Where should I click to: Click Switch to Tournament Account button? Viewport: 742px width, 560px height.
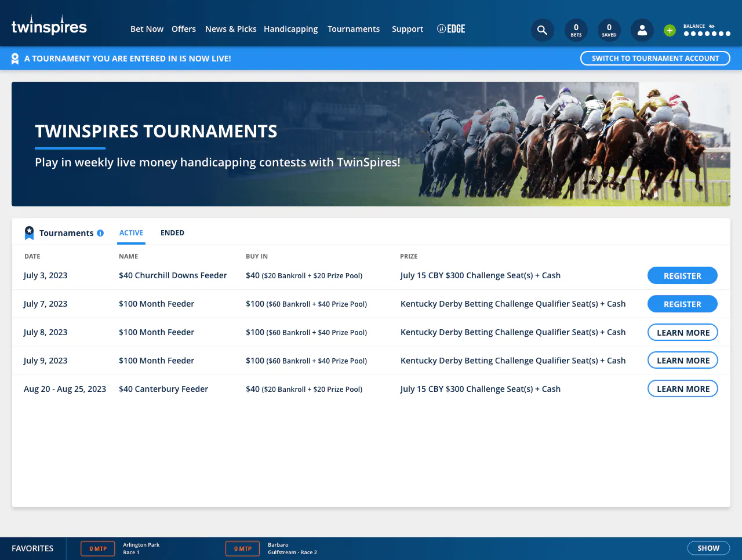[655, 59]
